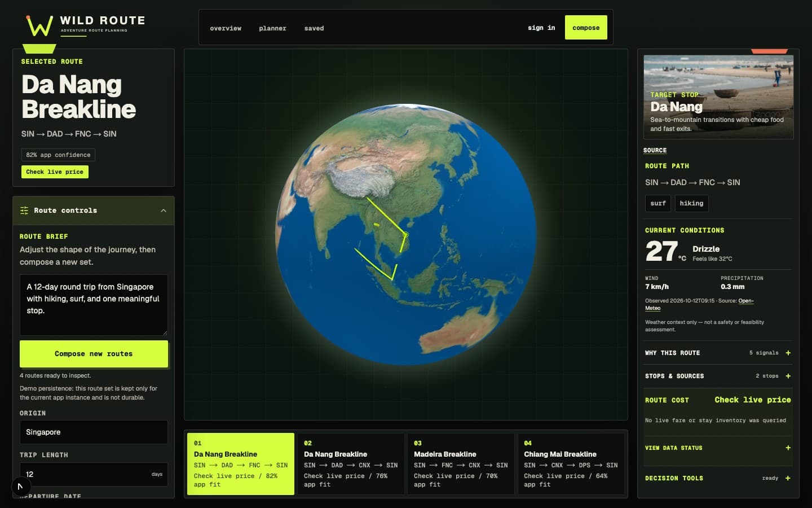This screenshot has width=812, height=508.
Task: Click the Wind '7 km/h' value
Action: coord(657,287)
